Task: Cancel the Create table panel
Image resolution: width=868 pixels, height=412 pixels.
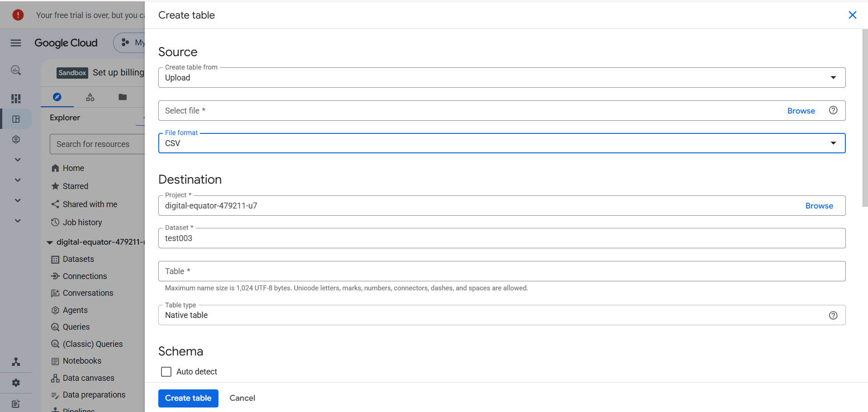Action: (x=242, y=398)
